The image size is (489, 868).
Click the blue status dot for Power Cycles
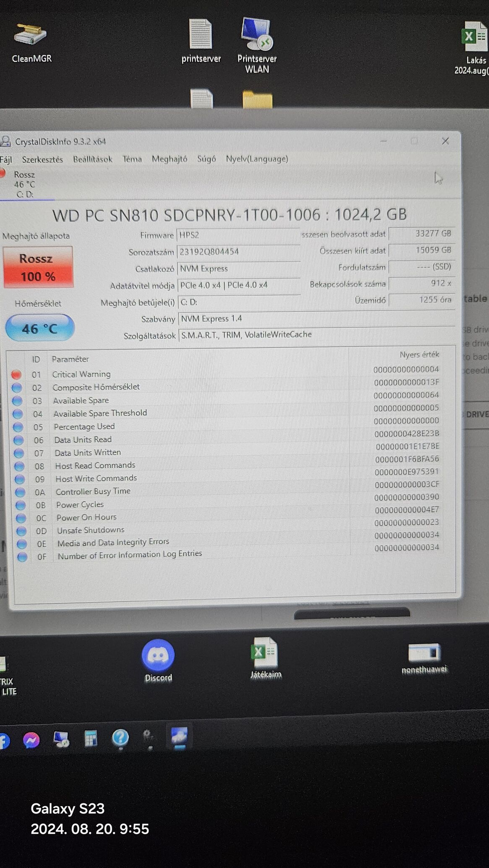tap(20, 505)
